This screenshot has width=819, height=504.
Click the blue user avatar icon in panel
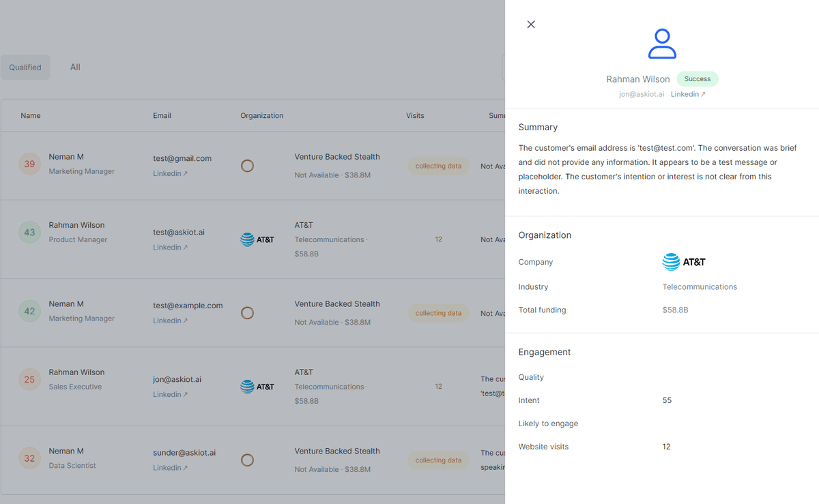(x=662, y=44)
